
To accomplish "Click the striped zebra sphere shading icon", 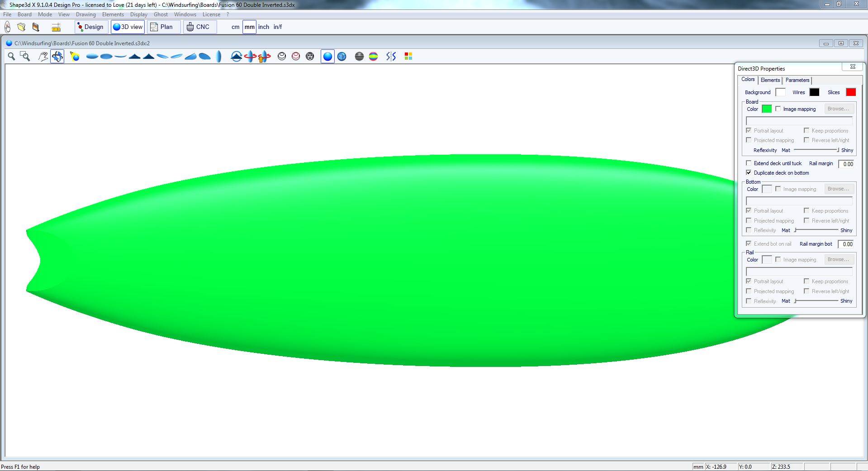I will coord(359,57).
